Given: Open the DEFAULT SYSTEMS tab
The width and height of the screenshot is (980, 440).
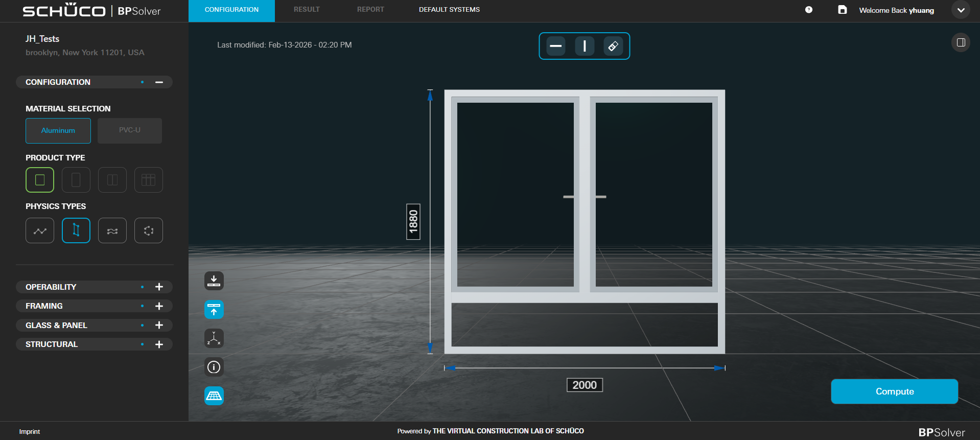Looking at the screenshot, I should [449, 10].
